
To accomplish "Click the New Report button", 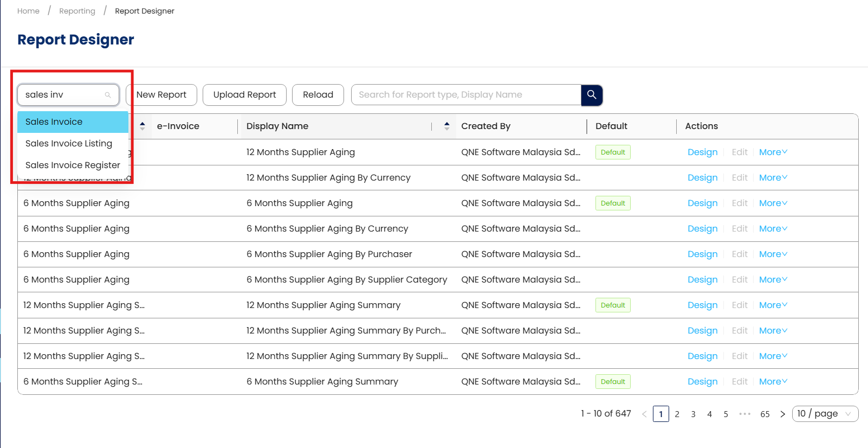I will pyautogui.click(x=161, y=95).
